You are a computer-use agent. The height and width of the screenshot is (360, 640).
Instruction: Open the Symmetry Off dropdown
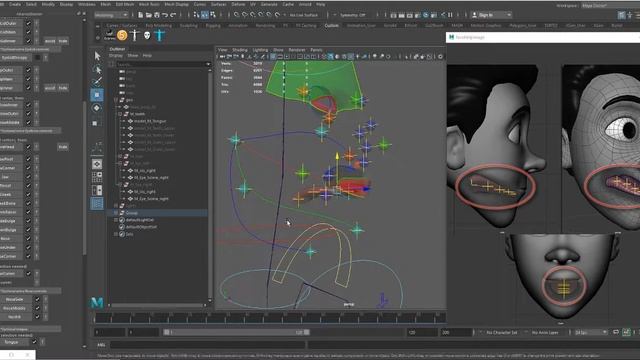pos(353,15)
